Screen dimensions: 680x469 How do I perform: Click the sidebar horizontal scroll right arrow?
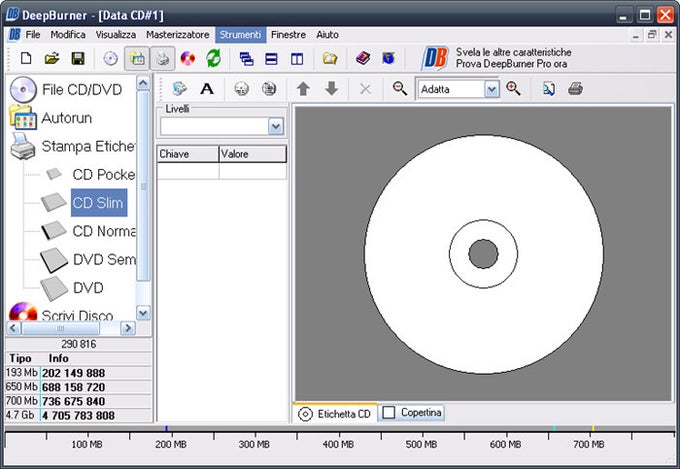click(128, 328)
